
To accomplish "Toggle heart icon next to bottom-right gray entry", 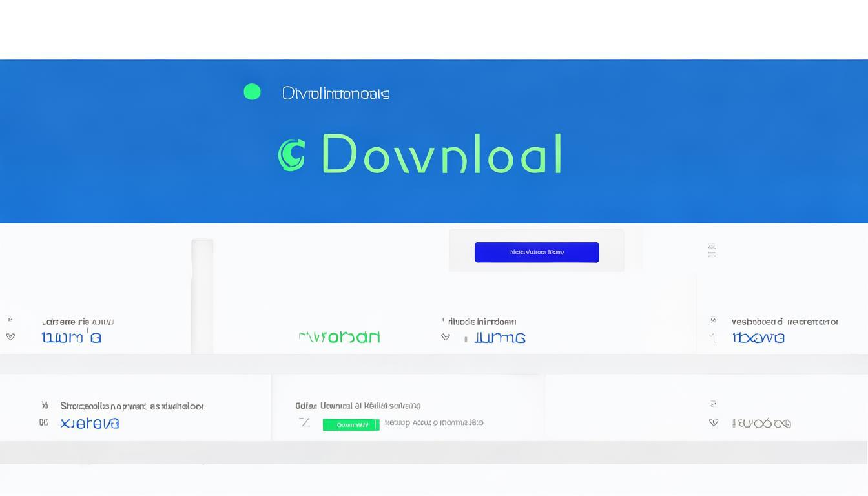I will [x=714, y=422].
